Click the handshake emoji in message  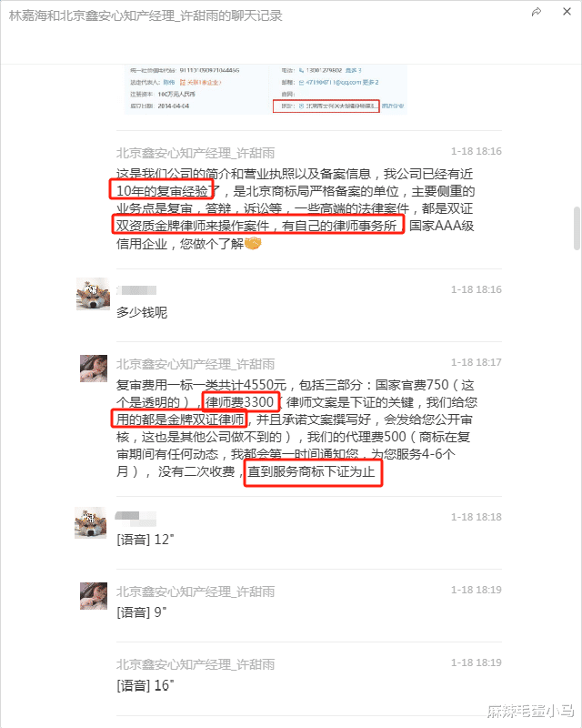(x=253, y=243)
